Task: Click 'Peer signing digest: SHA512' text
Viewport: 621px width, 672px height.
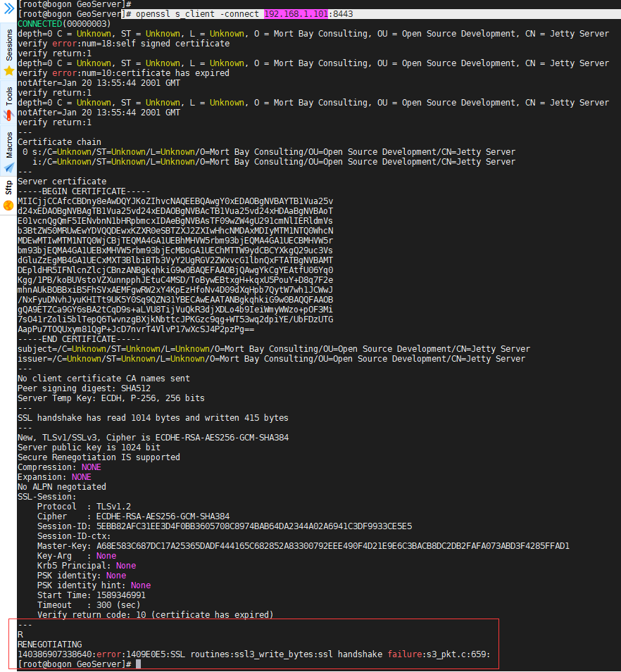Action: pos(84,388)
